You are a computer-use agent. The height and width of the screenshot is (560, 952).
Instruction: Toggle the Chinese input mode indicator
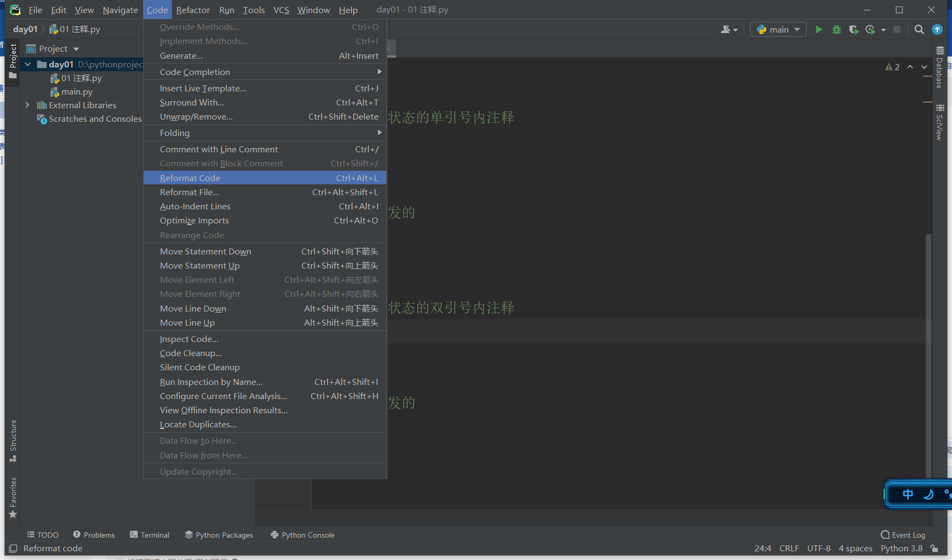click(x=907, y=494)
